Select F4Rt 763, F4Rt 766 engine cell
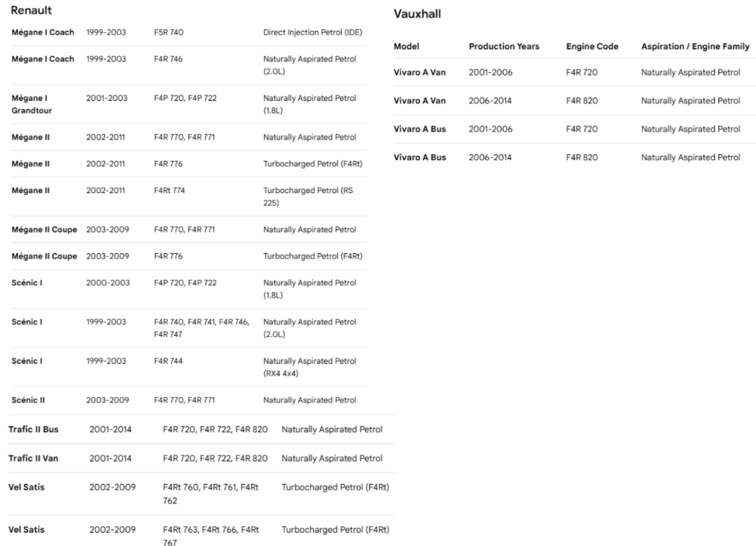Viewport: 756px width, 546px height. (x=211, y=536)
